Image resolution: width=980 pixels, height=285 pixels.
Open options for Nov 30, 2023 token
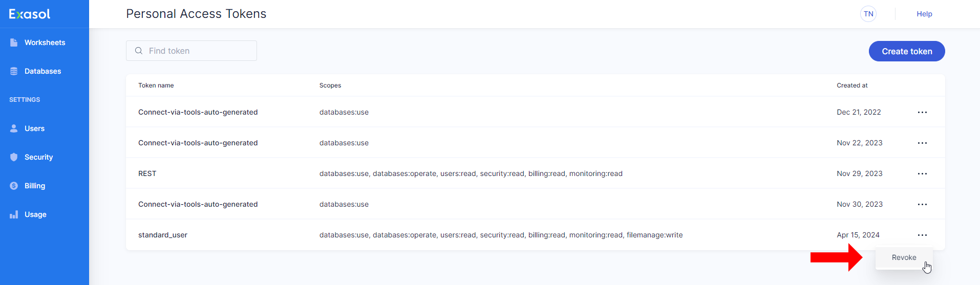922,204
